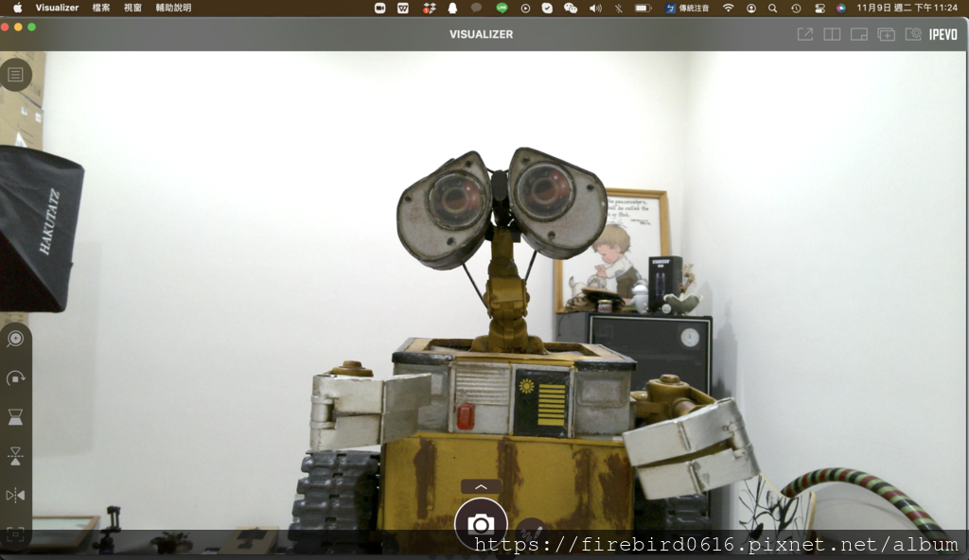The image size is (969, 560).
Task: Click the checkmark app icon in menu bar
Action: click(x=547, y=8)
